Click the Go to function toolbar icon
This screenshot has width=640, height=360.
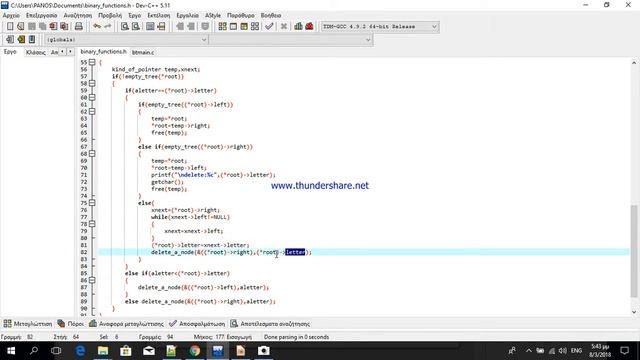[x=150, y=27]
